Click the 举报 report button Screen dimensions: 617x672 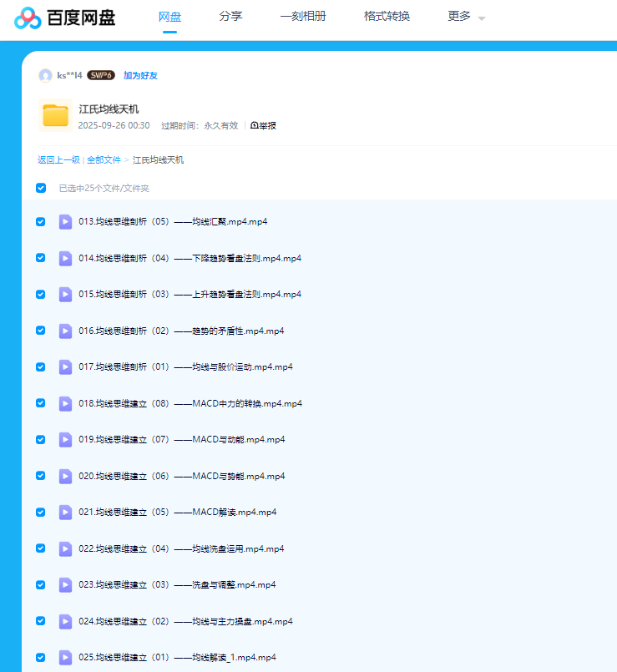tap(263, 125)
